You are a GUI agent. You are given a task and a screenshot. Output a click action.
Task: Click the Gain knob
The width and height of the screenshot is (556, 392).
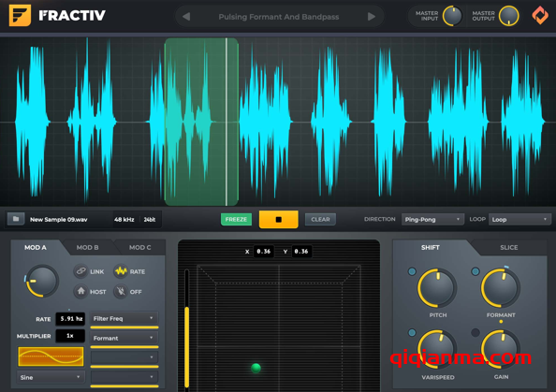click(x=501, y=349)
